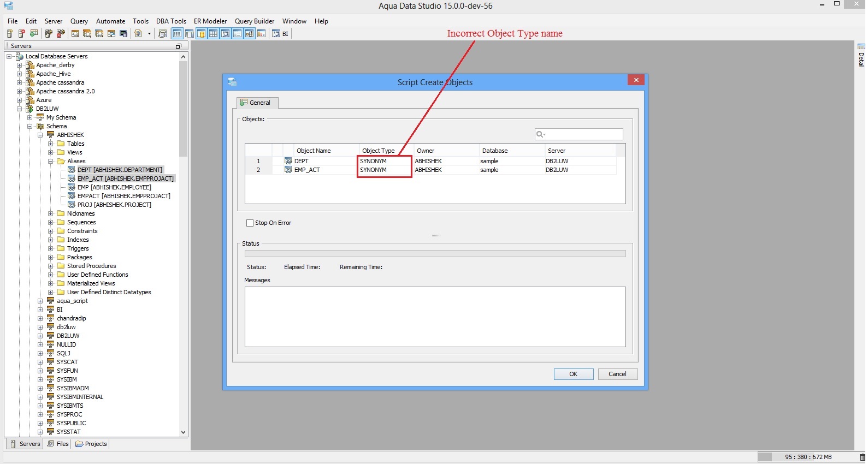Open the single-window magnifier query icon
The width and height of the screenshot is (868, 464).
[75, 34]
